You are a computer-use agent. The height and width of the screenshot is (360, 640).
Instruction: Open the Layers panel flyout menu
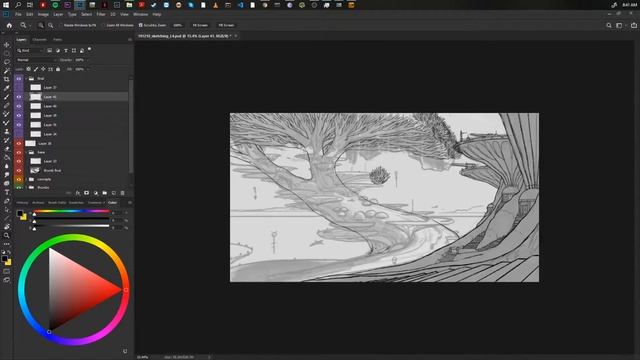(130, 40)
